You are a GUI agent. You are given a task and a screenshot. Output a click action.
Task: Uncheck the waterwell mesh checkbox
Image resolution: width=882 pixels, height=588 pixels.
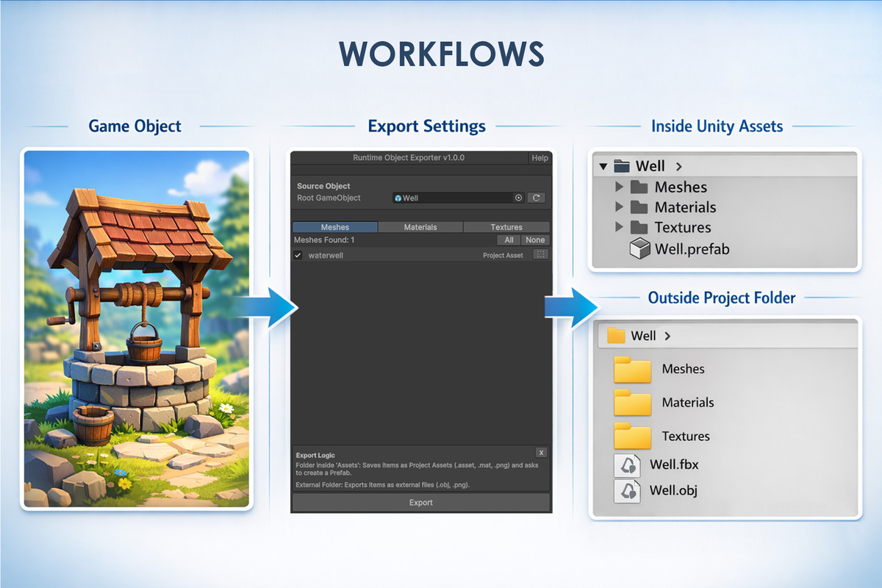(x=298, y=254)
